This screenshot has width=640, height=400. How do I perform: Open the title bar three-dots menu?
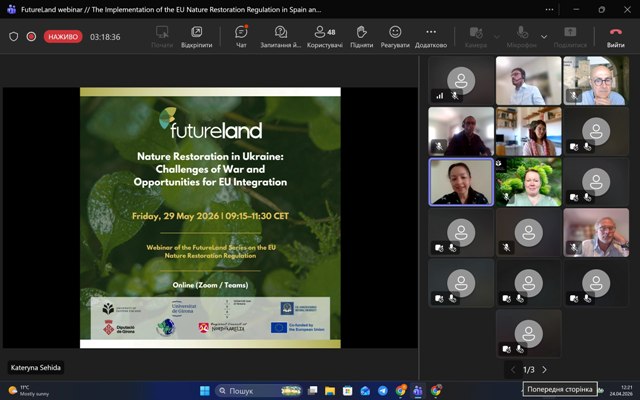point(549,9)
